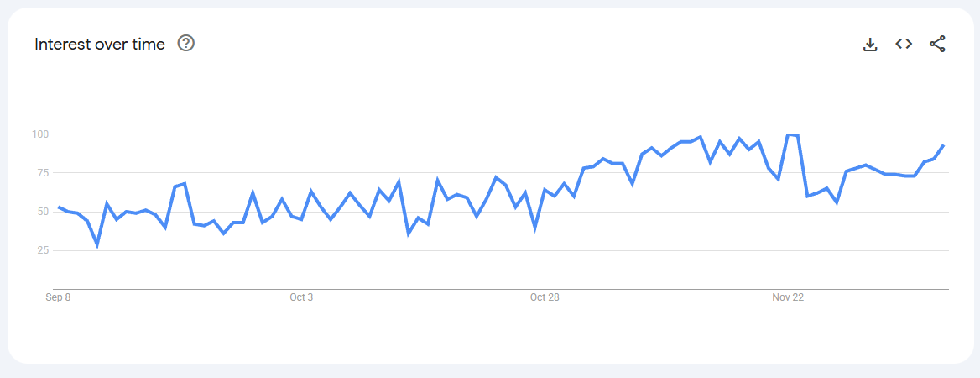Screen dimensions: 980x378
Task: Download the chart data as CSV
Action: point(870,45)
